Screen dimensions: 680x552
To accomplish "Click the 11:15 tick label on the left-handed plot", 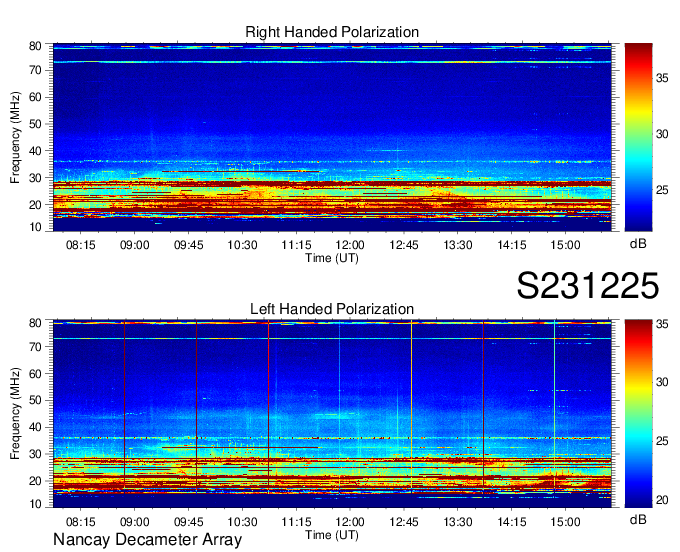I will point(296,522).
